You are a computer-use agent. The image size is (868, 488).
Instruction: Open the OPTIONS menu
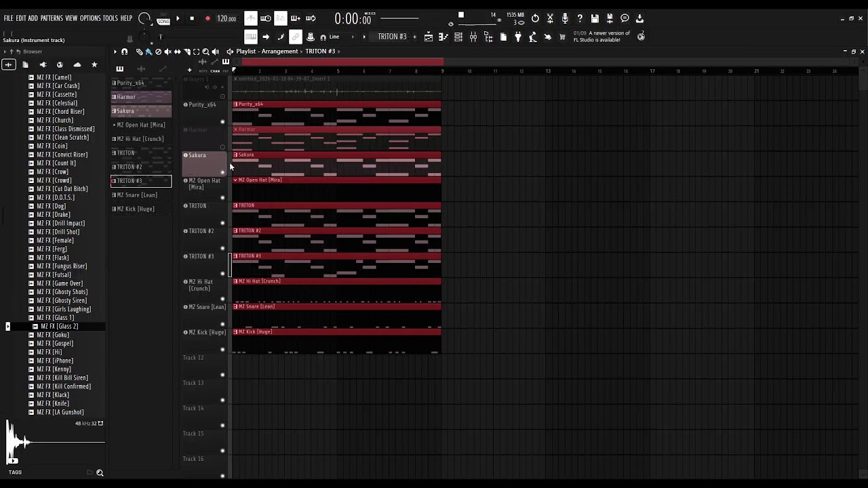(x=90, y=18)
